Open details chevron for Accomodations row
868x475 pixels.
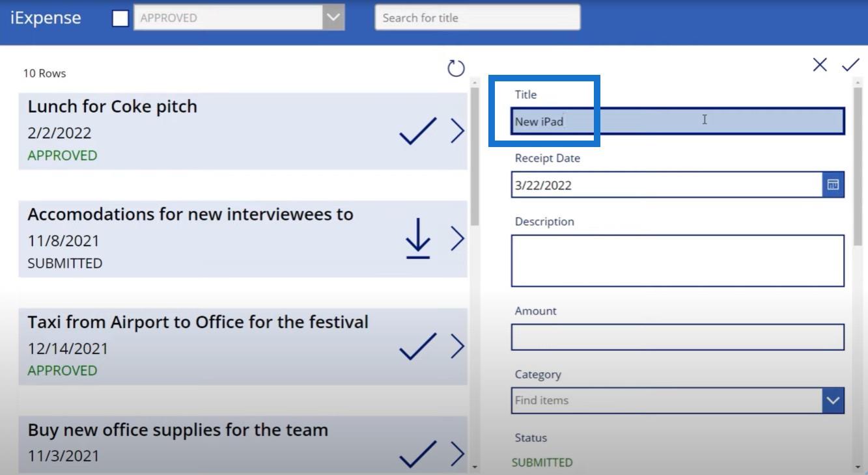[457, 238]
